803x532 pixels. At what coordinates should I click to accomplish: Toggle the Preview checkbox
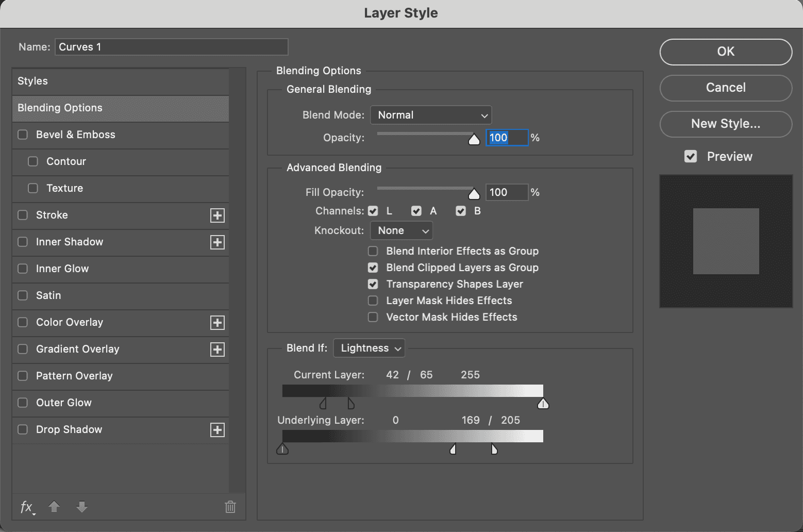pos(691,156)
